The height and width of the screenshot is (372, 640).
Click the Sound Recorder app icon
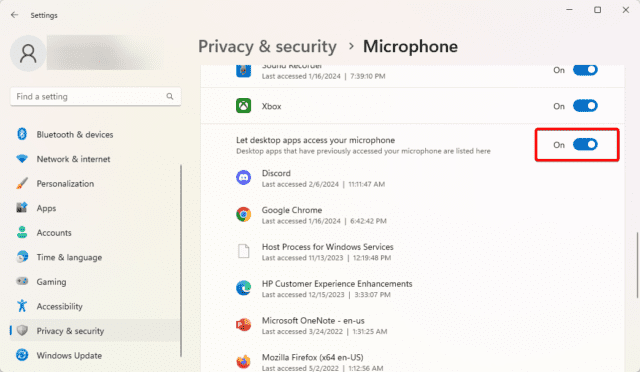point(244,71)
